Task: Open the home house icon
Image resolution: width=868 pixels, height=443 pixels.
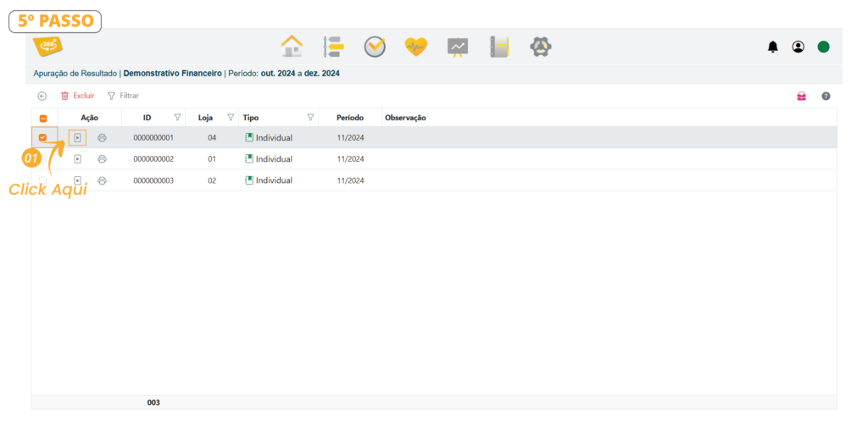Action: point(292,47)
